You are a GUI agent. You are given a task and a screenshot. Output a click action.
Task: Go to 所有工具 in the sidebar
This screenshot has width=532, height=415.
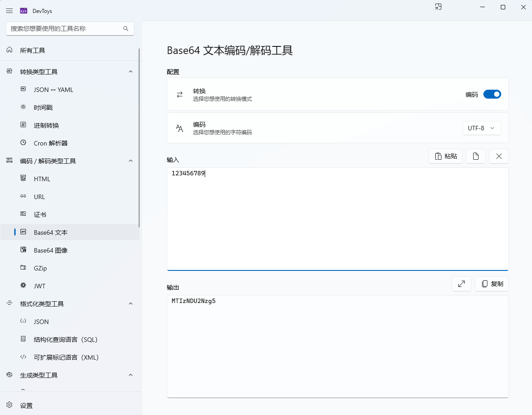[x=70, y=50]
